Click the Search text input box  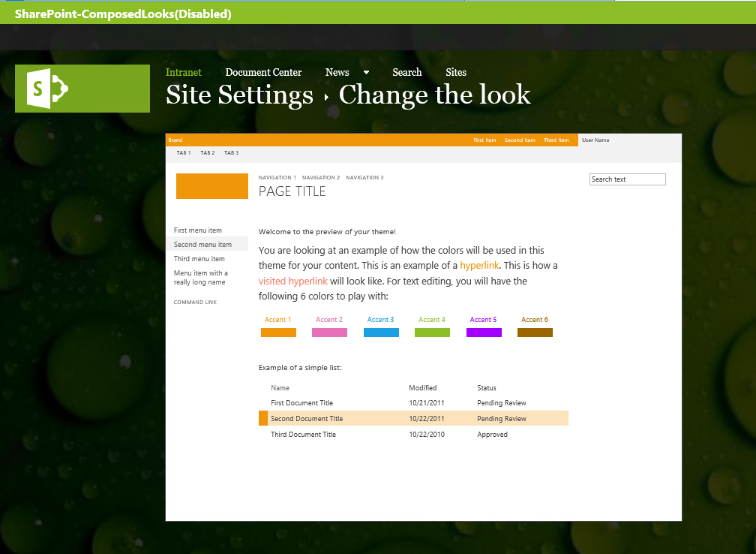pos(628,179)
